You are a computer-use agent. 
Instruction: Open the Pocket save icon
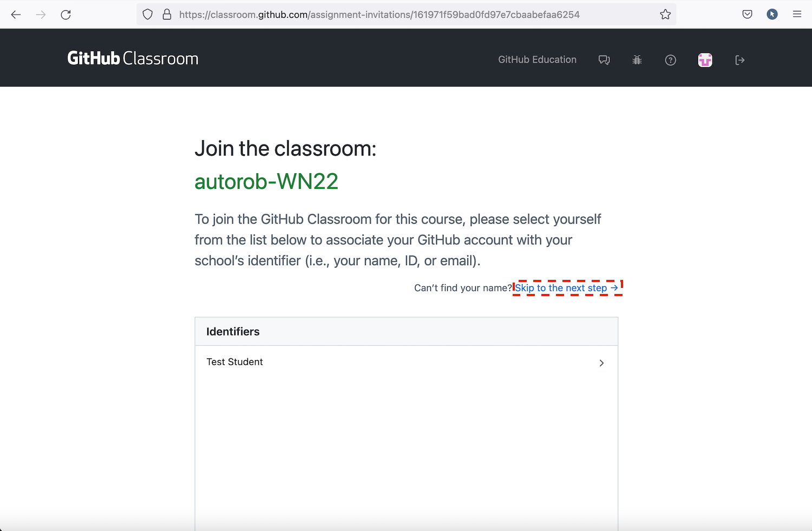pyautogui.click(x=748, y=15)
